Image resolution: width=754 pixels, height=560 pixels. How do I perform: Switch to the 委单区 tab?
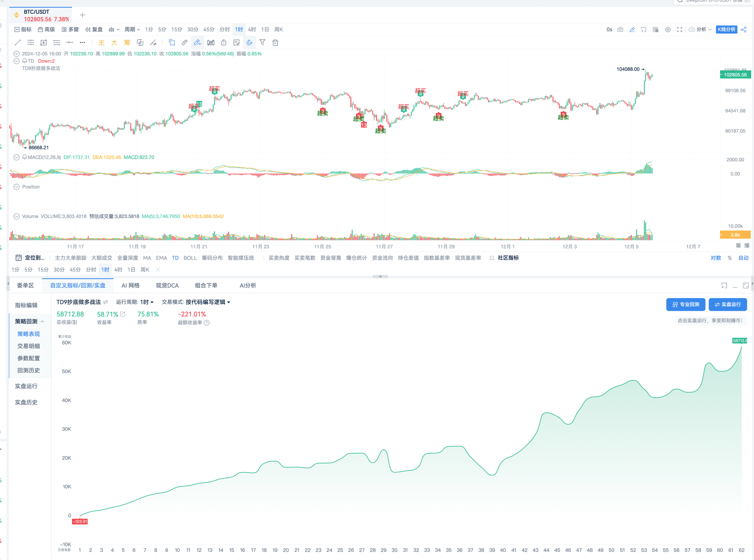pos(25,285)
